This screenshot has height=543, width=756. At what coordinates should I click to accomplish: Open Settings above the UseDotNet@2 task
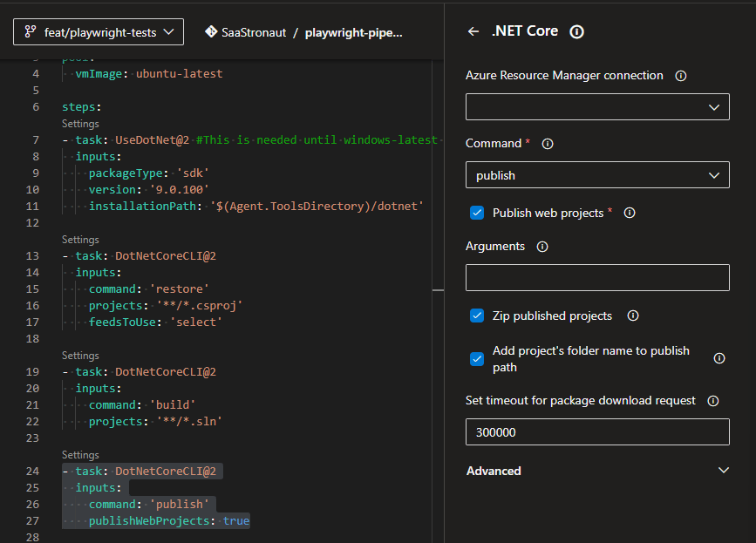click(x=80, y=124)
